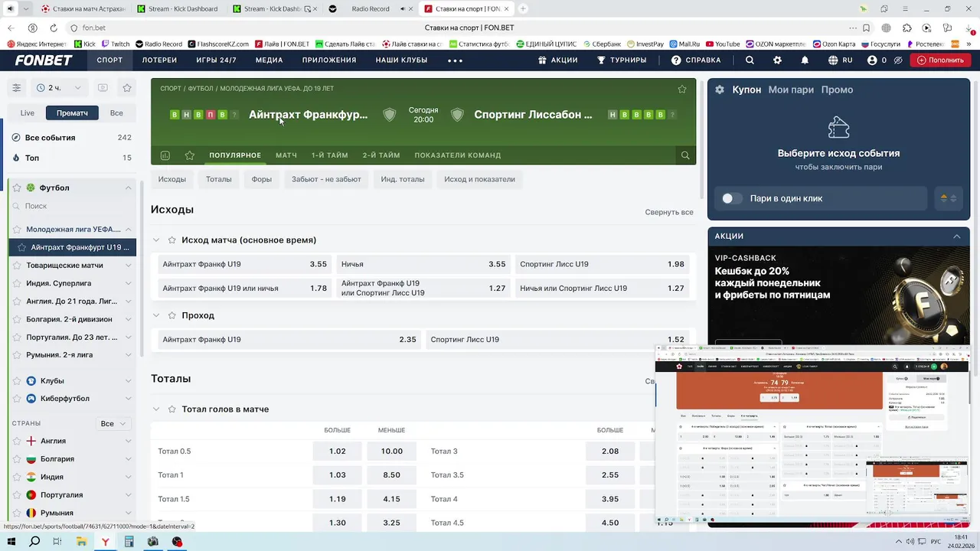The height and width of the screenshot is (551, 980).
Task: Collapse the Футбол section
Action: [x=128, y=188]
